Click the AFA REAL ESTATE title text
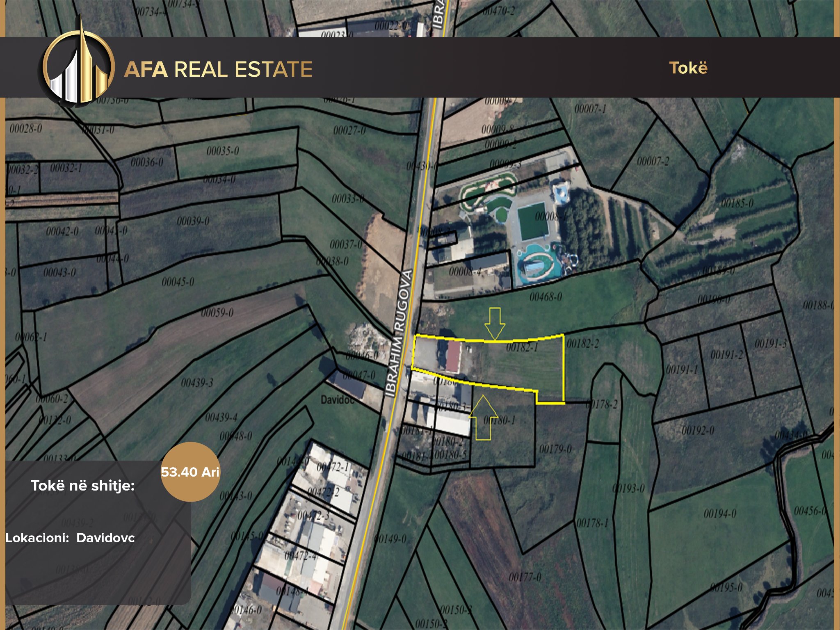840x630 pixels. [218, 69]
